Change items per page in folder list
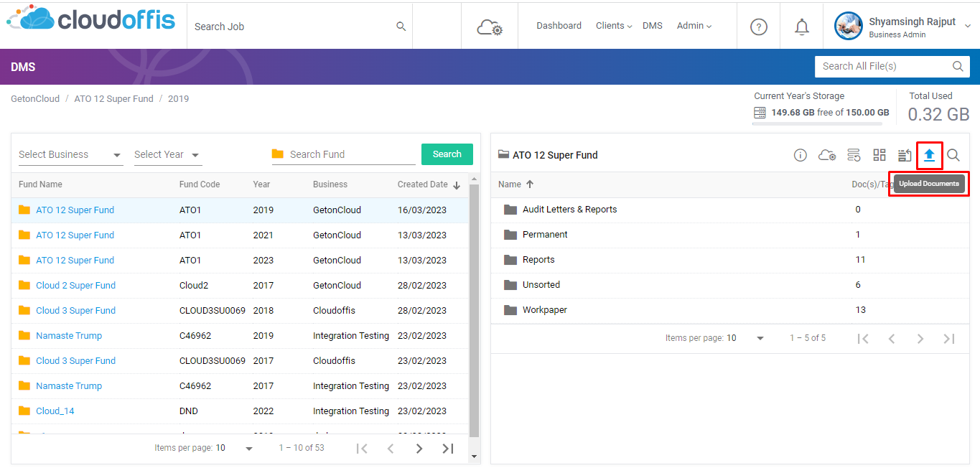 (x=745, y=338)
